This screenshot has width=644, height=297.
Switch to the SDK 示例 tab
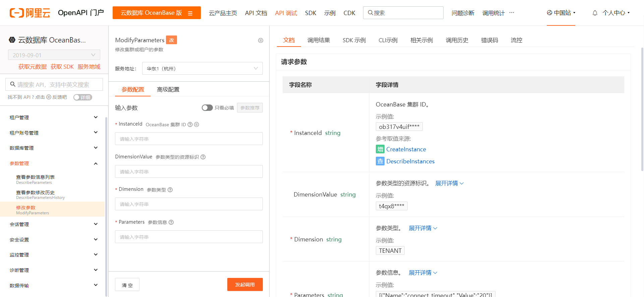point(354,40)
